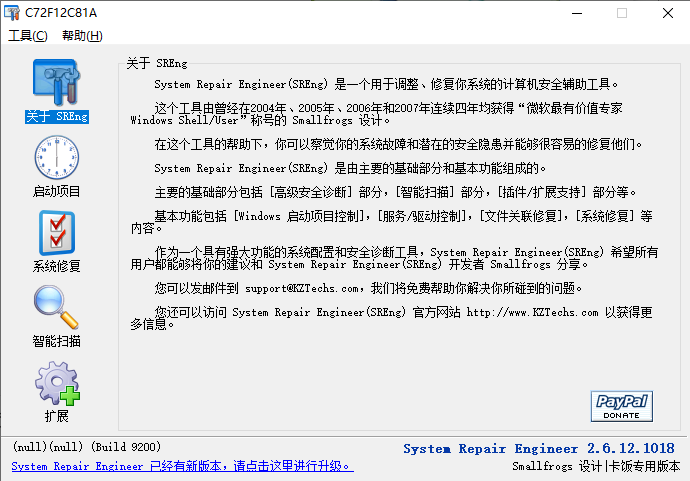The width and height of the screenshot is (690, 481).
Task: Click the System Repair Engineer 2.6.12.1018 text
Action: click(x=539, y=448)
